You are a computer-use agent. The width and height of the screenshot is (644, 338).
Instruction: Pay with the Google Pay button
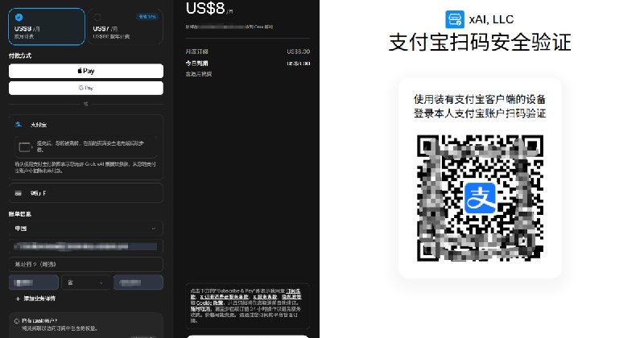click(x=86, y=88)
